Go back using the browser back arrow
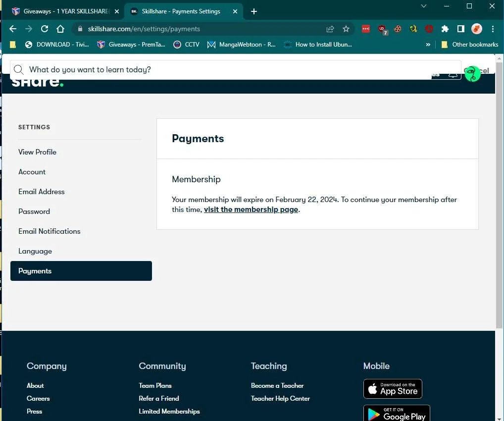 13,29
